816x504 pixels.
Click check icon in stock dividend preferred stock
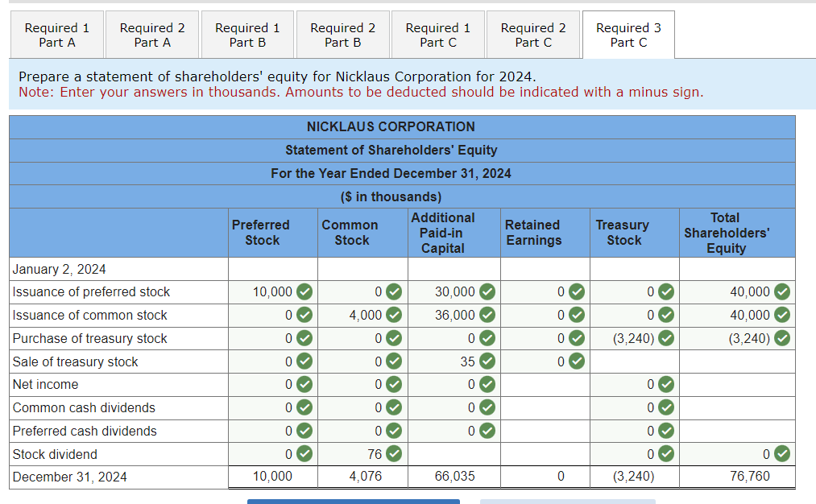click(304, 454)
